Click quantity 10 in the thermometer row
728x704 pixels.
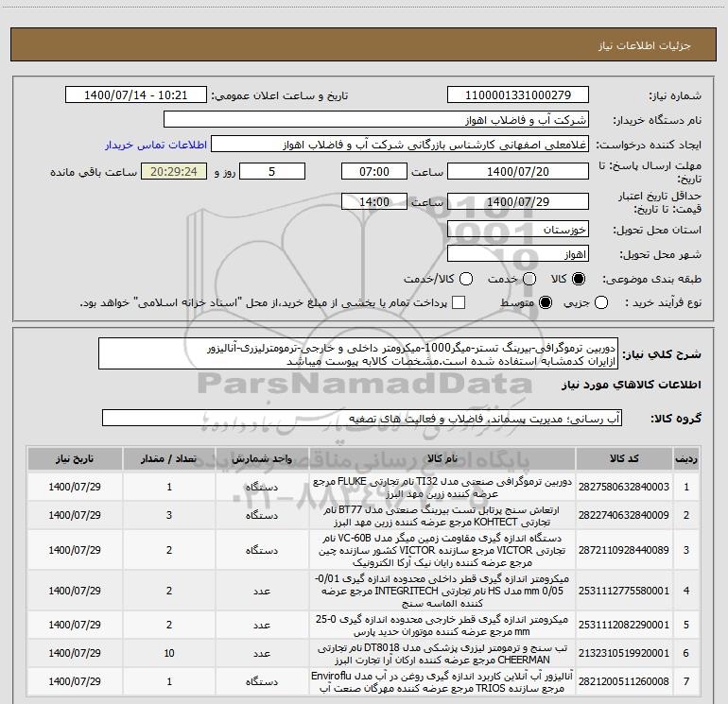[x=169, y=653]
